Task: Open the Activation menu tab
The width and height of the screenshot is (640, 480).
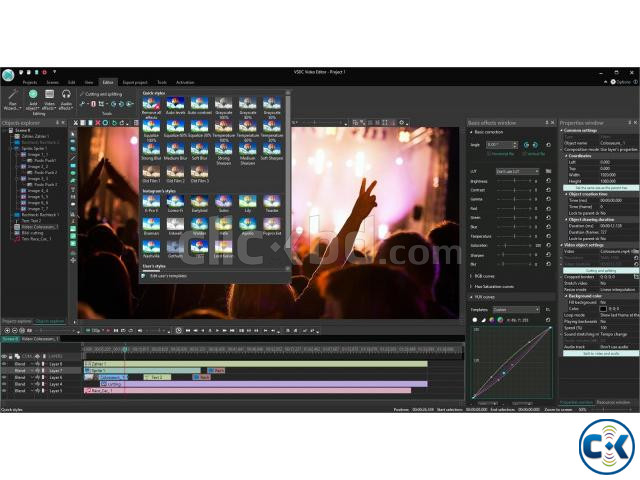Action: click(185, 82)
